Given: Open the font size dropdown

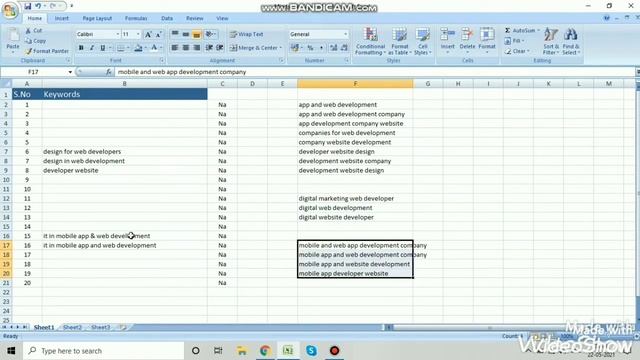Looking at the screenshot, I should 138,34.
